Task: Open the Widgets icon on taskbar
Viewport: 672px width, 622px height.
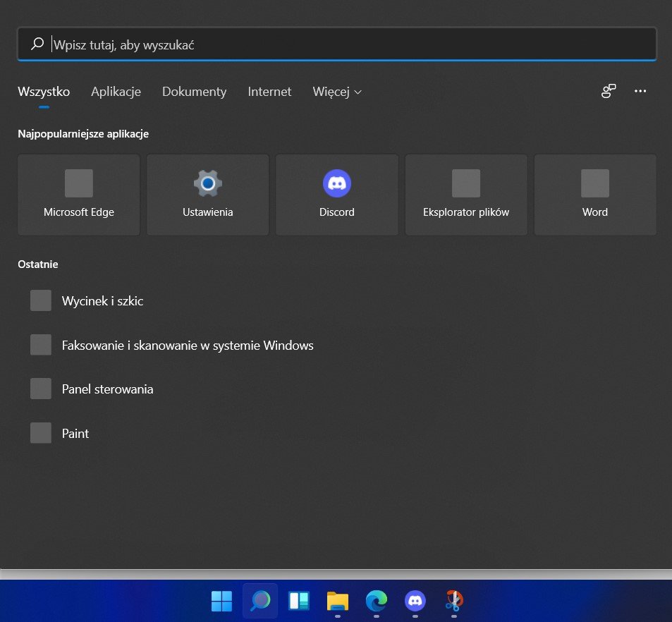Action: pos(299,601)
